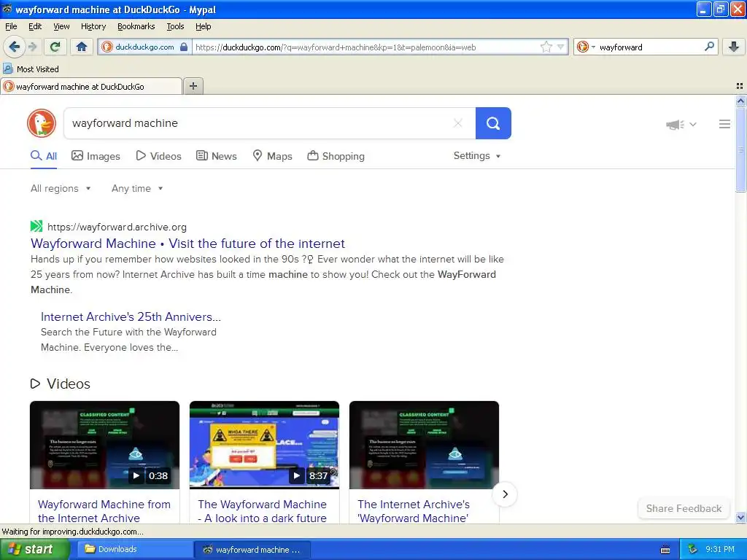Click the DuckDuckGo duck logo
This screenshot has width=747, height=560.
pos(42,123)
